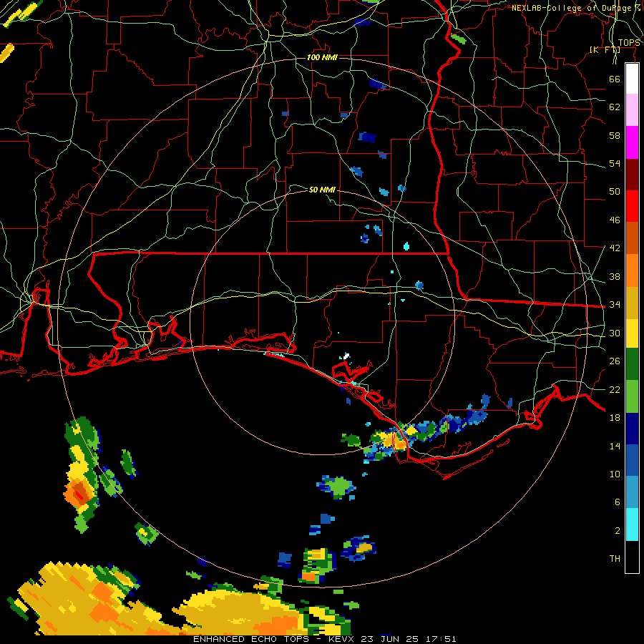This screenshot has height=644, width=644.
Task: Click the 58 legend value
Action: click(615, 135)
